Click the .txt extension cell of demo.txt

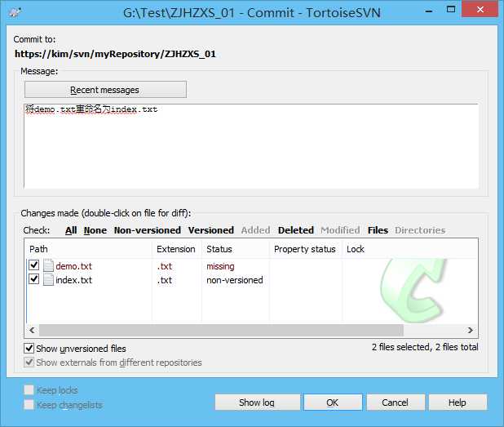click(x=165, y=266)
